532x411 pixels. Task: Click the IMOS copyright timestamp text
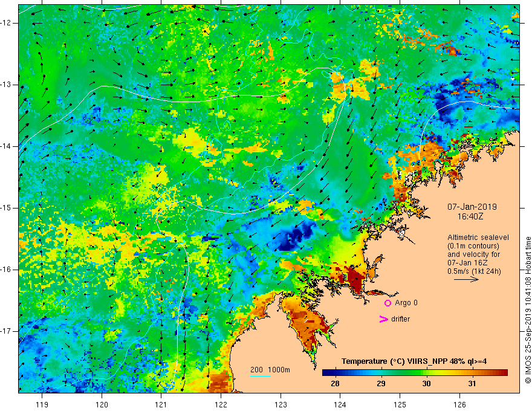point(528,310)
